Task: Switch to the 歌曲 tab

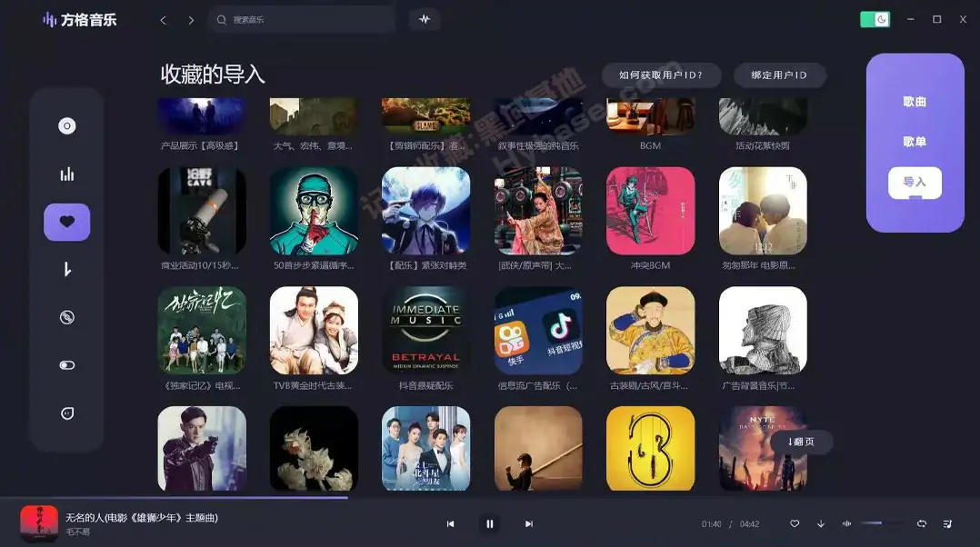Action: tap(915, 102)
